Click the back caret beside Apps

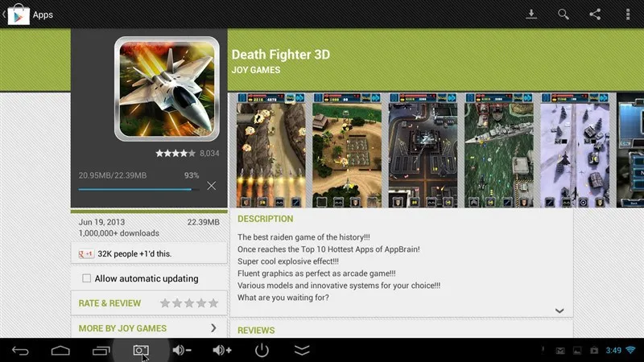coord(4,14)
